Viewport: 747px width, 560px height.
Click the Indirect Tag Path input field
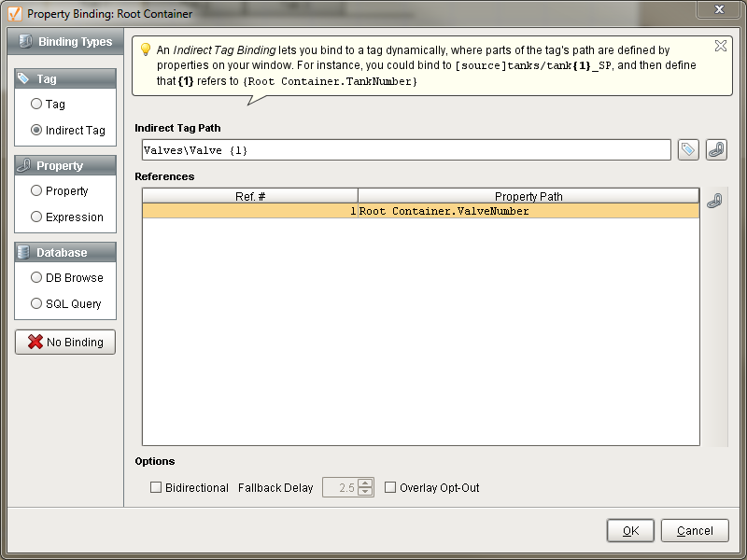pyautogui.click(x=406, y=150)
